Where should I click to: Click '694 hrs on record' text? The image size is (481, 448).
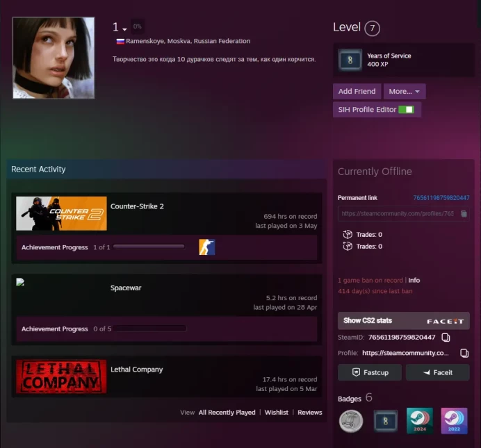(x=290, y=216)
